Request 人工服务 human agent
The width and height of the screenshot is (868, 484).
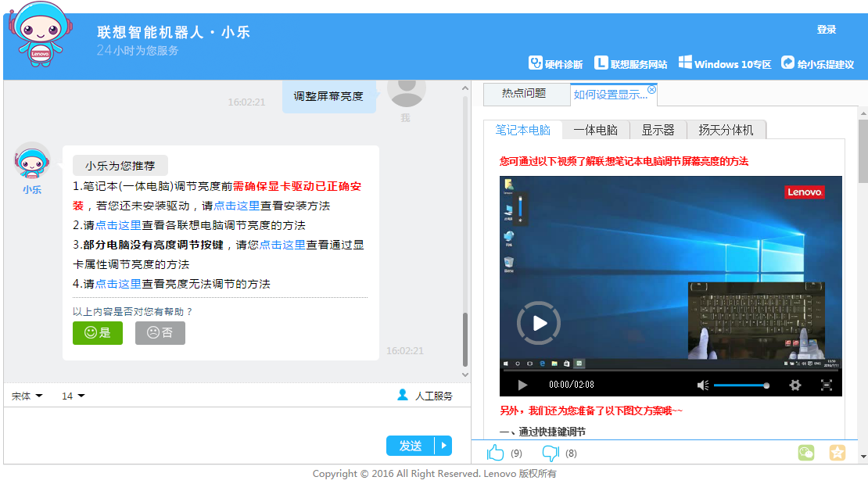[x=425, y=396]
